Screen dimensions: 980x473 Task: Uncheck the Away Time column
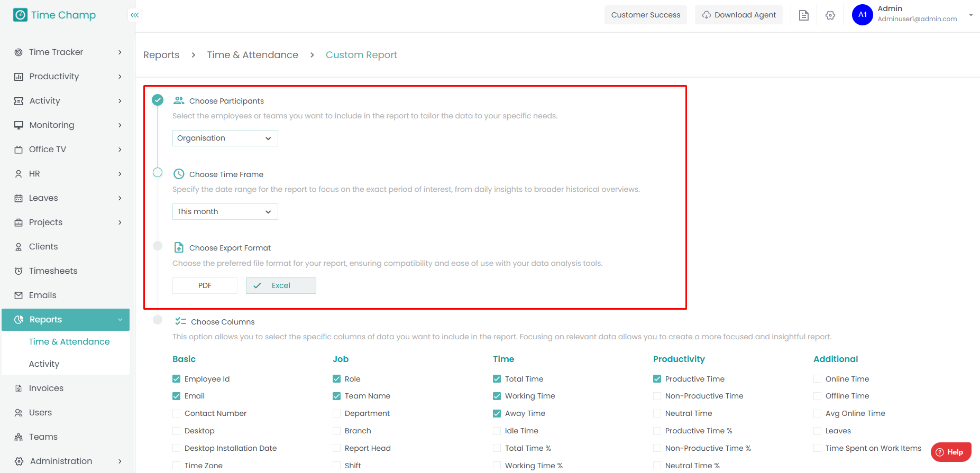tap(497, 413)
